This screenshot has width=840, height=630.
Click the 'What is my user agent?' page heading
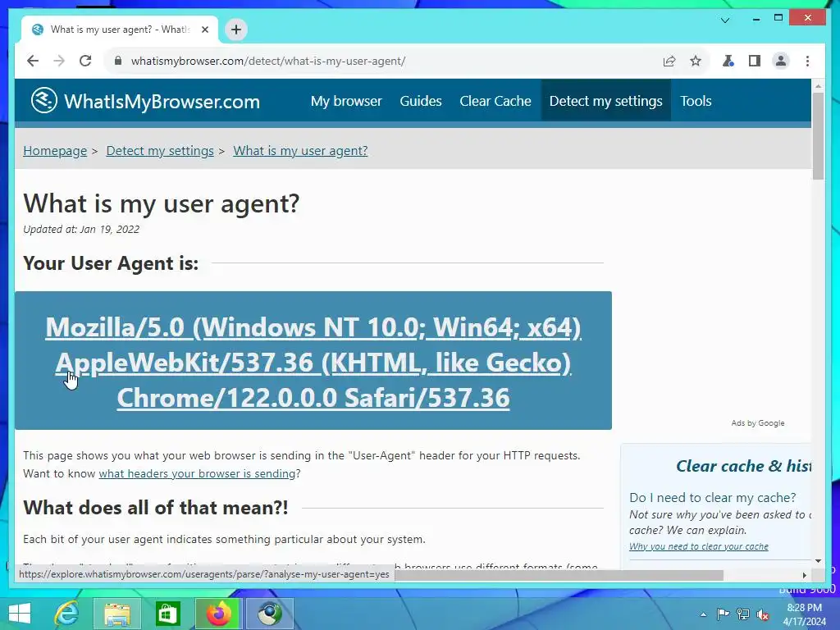tap(162, 203)
